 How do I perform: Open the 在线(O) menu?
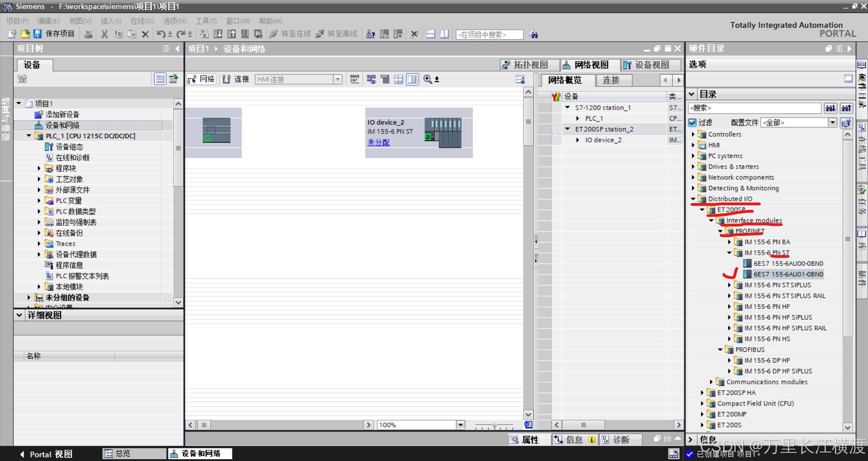point(142,21)
